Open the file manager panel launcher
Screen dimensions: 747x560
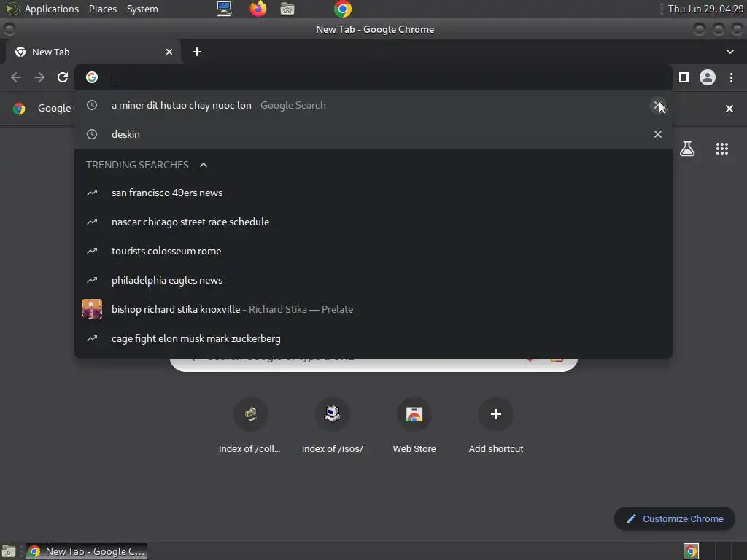point(287,9)
